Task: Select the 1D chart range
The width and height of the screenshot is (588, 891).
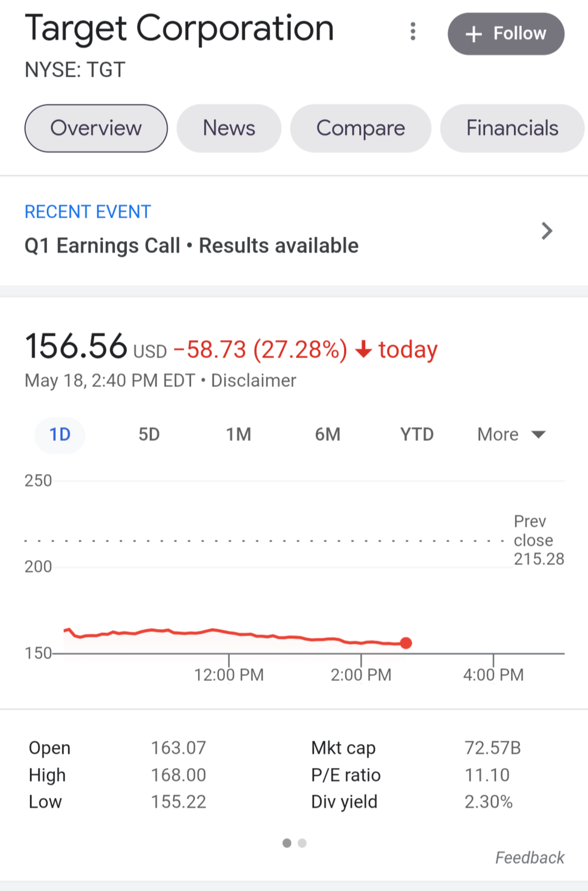Action: 60,434
